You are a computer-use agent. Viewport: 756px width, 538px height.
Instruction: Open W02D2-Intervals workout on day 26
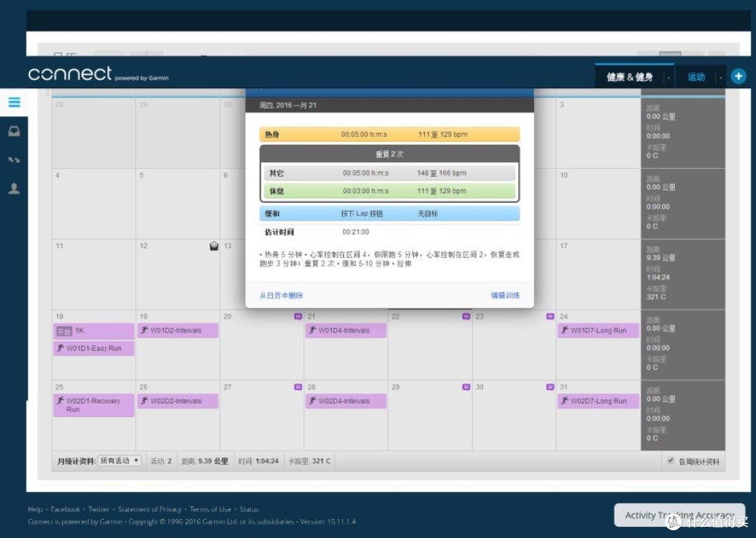(178, 401)
